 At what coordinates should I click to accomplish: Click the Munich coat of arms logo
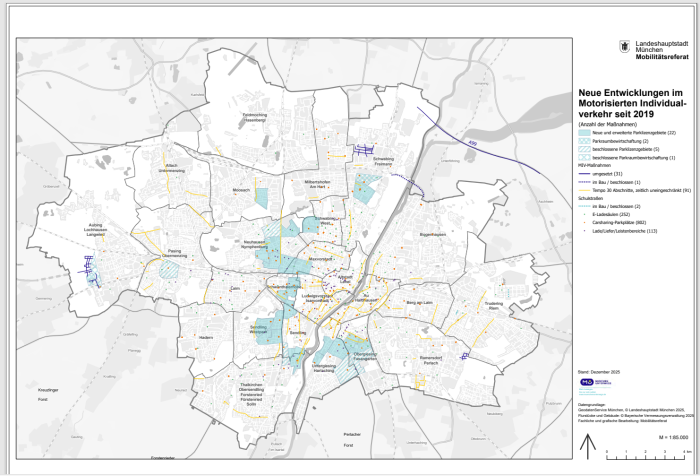pyautogui.click(x=625, y=46)
